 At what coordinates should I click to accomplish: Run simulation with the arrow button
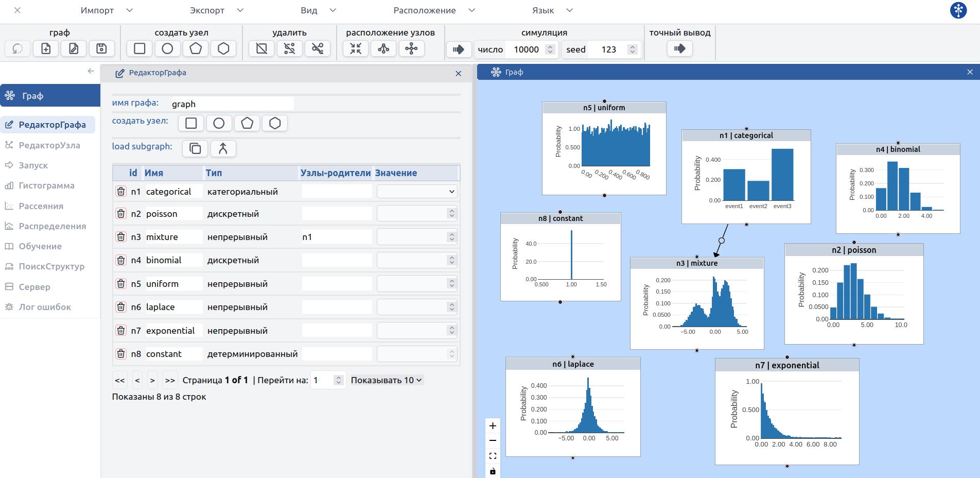(458, 49)
